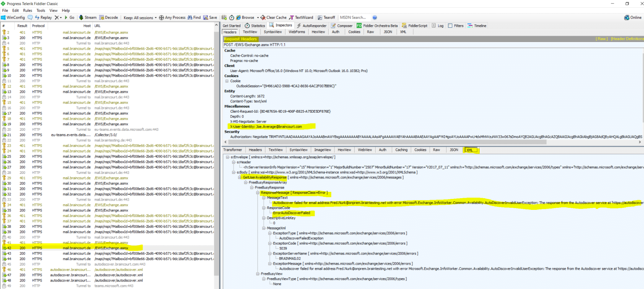Sort sessions by Result column header
Image resolution: width=644 pixels, height=289 pixels.
pyautogui.click(x=22, y=26)
